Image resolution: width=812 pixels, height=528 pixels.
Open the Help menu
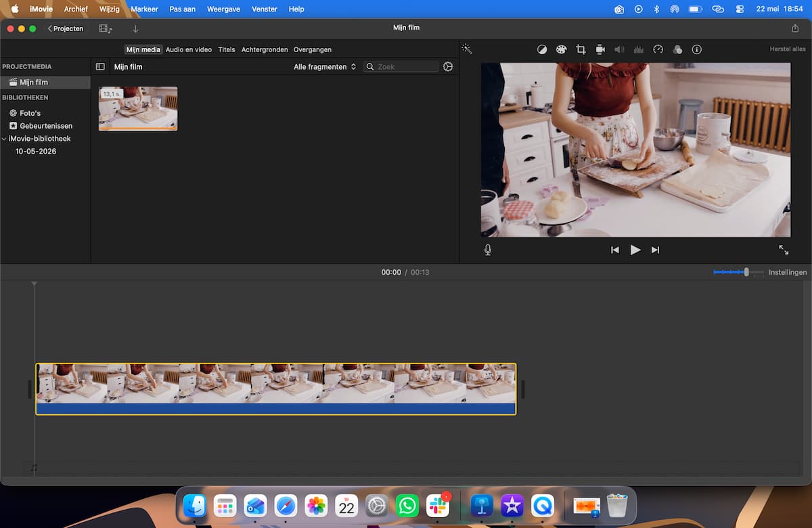[296, 9]
